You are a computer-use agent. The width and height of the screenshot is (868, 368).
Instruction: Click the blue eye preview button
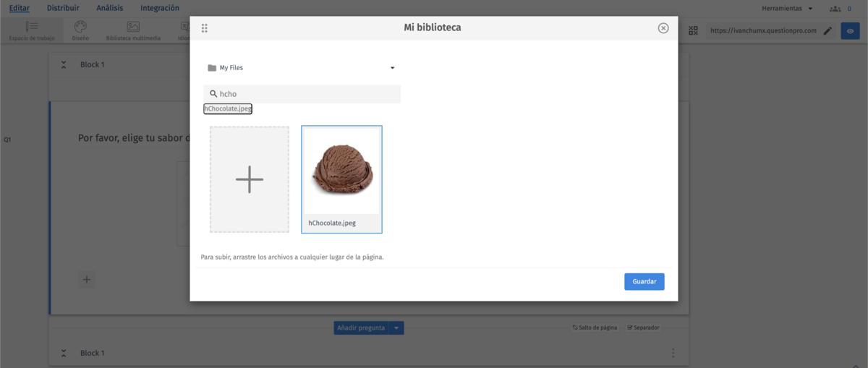pyautogui.click(x=850, y=31)
